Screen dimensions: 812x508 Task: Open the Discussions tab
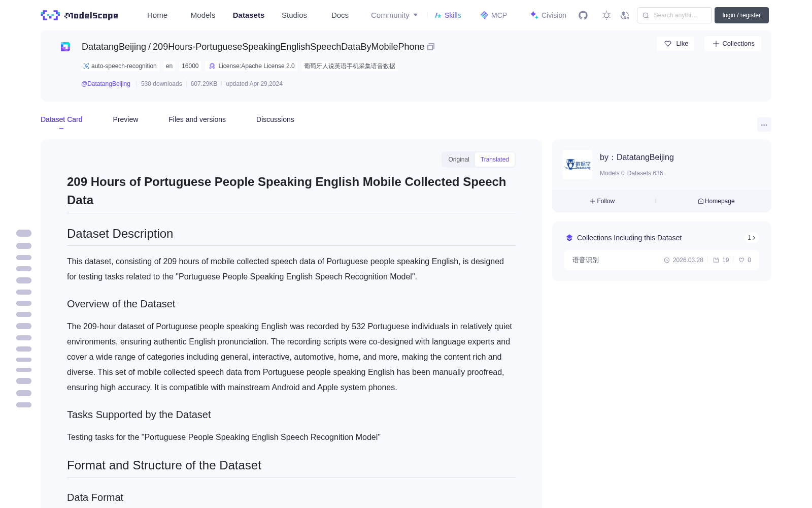coord(275,119)
